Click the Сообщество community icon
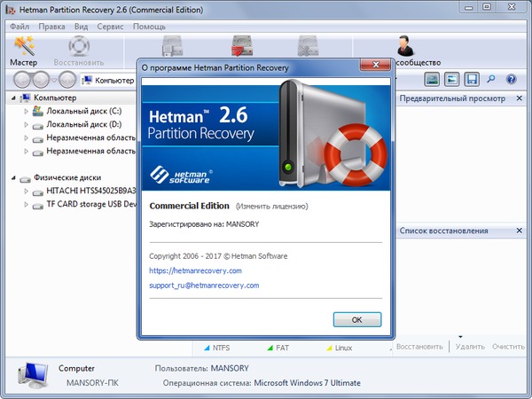Screen dimensions: 532x399 coord(408,50)
